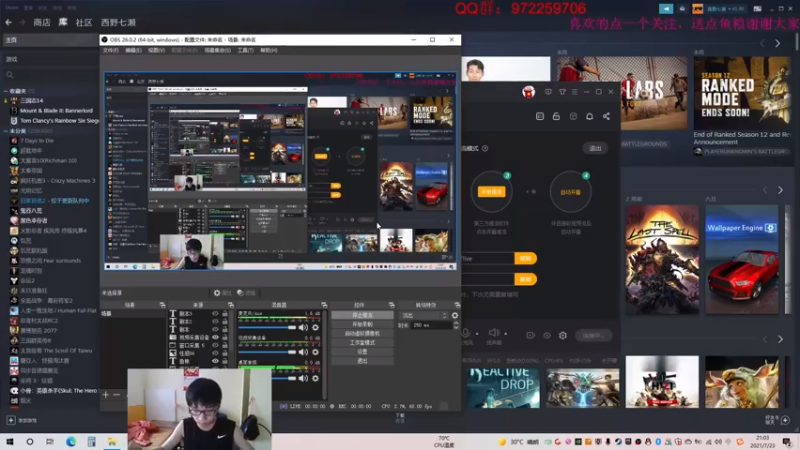Click the Steam library search magnifier
The width and height of the screenshot is (800, 450).
click(x=10, y=75)
